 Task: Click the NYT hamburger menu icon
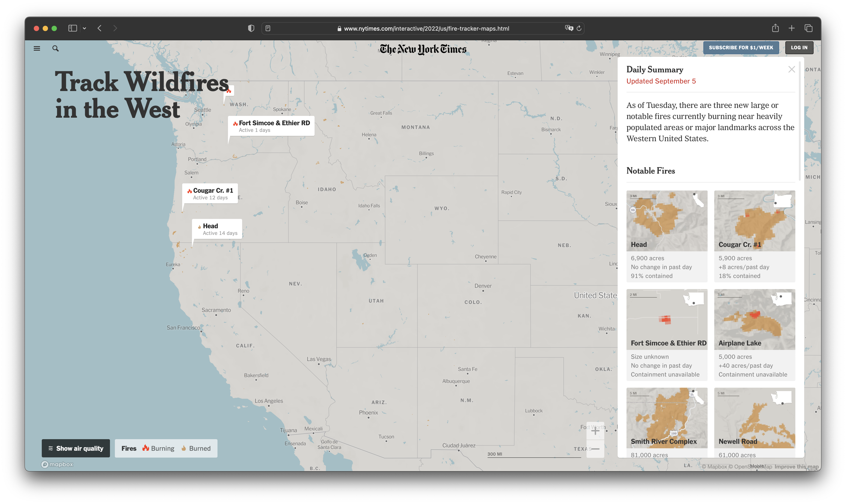tap(37, 49)
